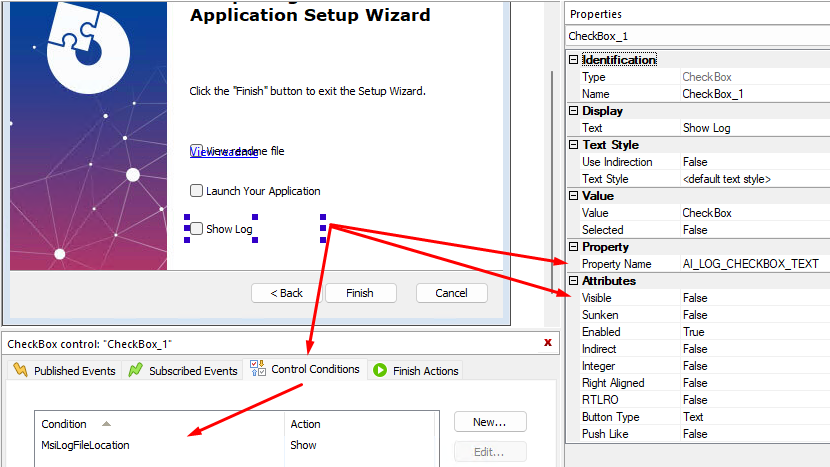Image resolution: width=830 pixels, height=467 pixels.
Task: Switch to the Subscribed Events tab
Action: pyautogui.click(x=192, y=371)
